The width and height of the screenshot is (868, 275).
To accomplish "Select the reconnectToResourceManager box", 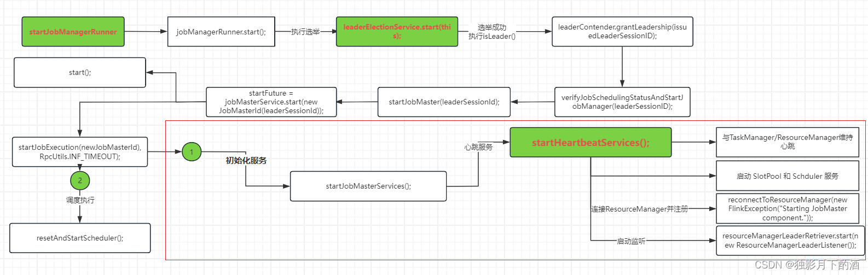I will (788, 208).
